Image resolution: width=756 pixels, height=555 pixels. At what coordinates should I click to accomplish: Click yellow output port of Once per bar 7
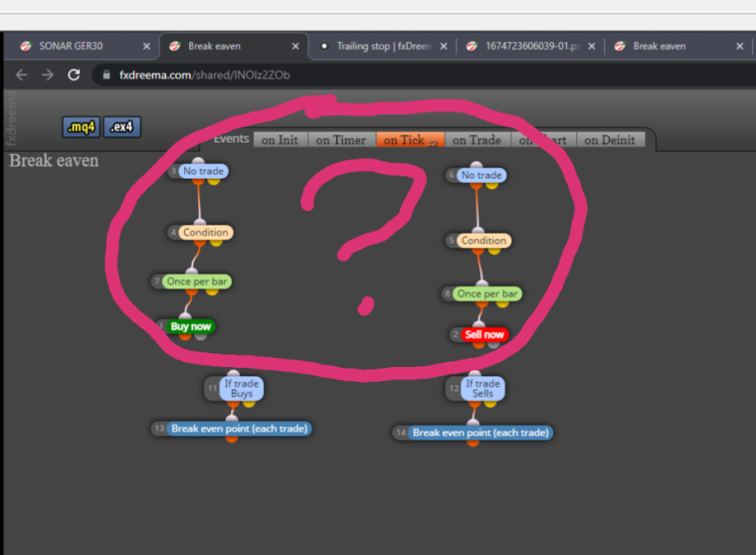212,290
